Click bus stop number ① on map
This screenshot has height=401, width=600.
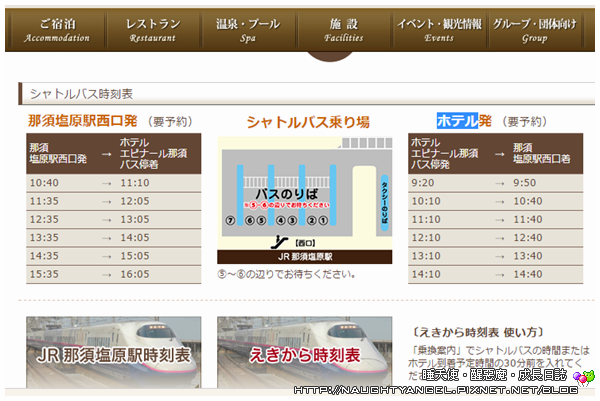(323, 221)
